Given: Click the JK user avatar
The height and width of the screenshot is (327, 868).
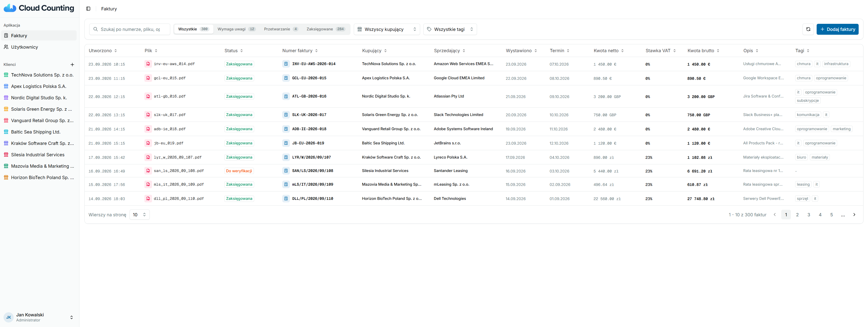Looking at the screenshot, I should tap(8, 317).
